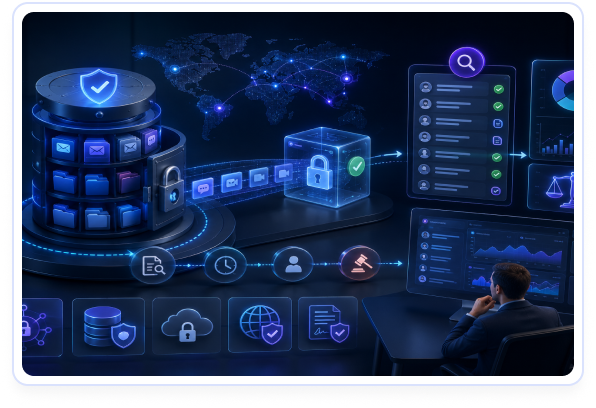Click the globe with shield tile
This screenshot has width=596, height=408.
pos(260,324)
